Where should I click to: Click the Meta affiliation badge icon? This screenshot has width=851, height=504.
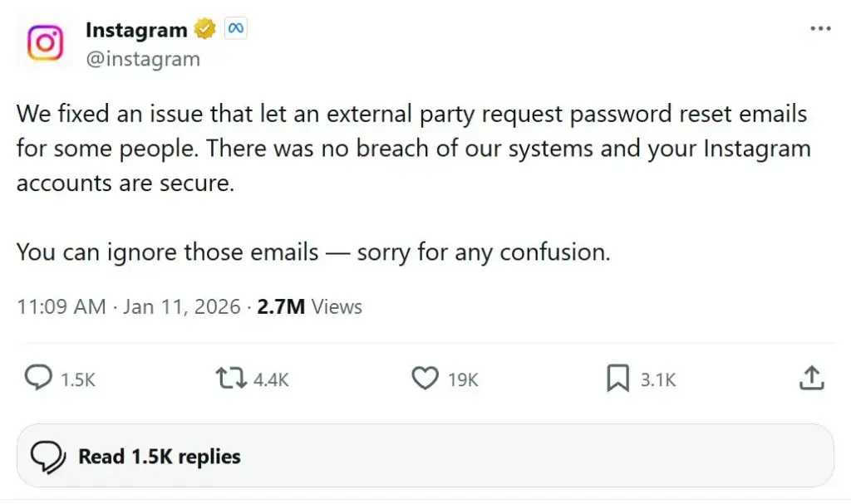pyautogui.click(x=236, y=30)
